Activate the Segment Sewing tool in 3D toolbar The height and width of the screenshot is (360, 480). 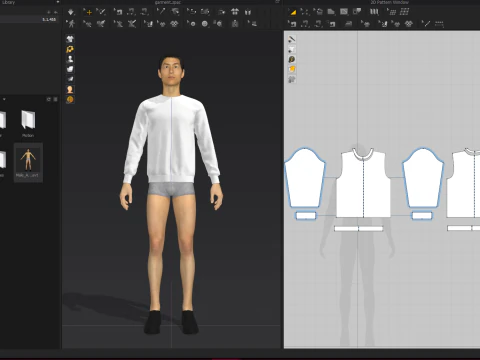(131, 12)
